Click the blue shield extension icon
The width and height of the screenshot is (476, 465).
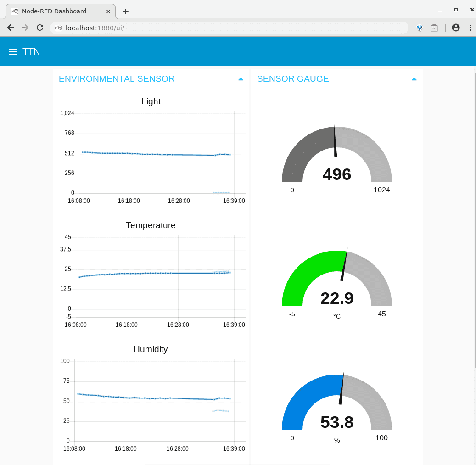[x=420, y=28]
